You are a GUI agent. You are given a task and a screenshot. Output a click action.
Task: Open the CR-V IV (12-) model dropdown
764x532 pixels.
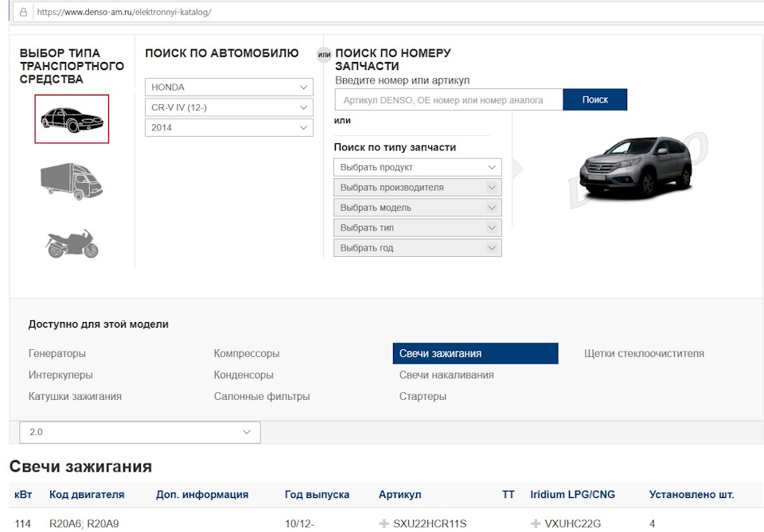[x=229, y=107]
